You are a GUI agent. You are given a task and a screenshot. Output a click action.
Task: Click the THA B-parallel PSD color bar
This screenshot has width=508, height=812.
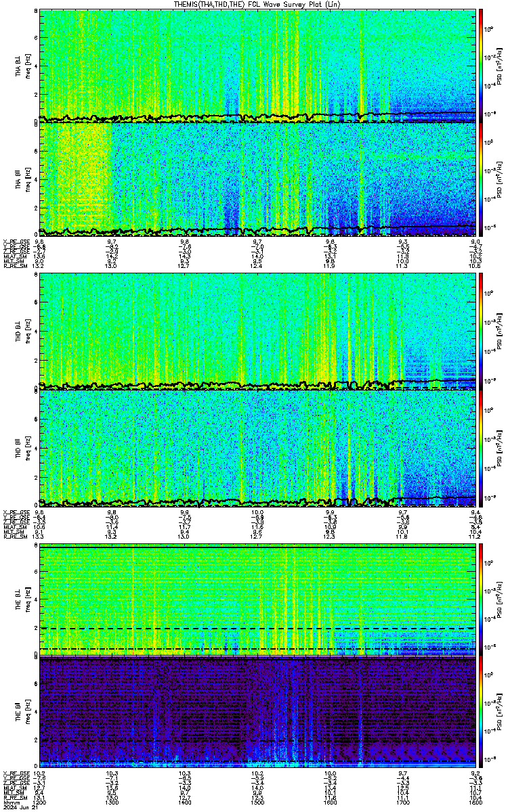click(481, 179)
